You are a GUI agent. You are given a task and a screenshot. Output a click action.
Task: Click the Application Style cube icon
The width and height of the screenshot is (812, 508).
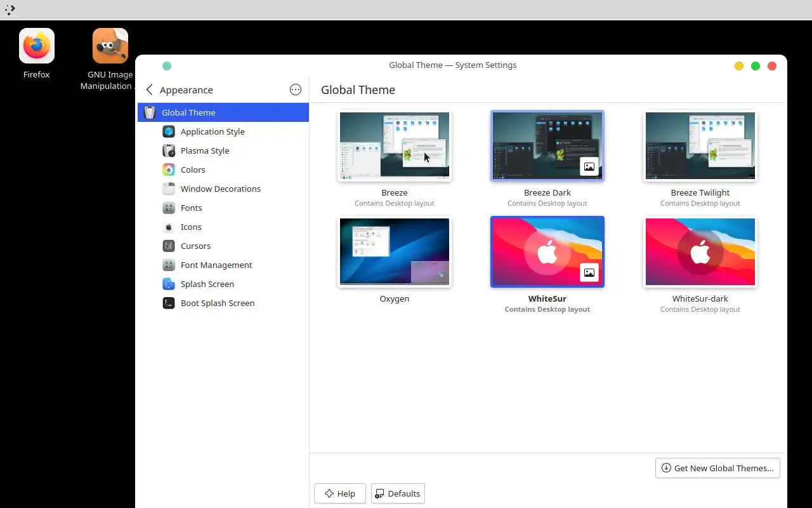coord(169,131)
